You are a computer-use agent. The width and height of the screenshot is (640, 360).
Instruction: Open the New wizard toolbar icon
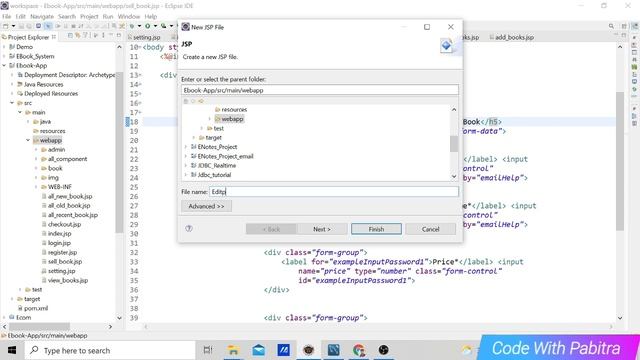(x=5, y=26)
